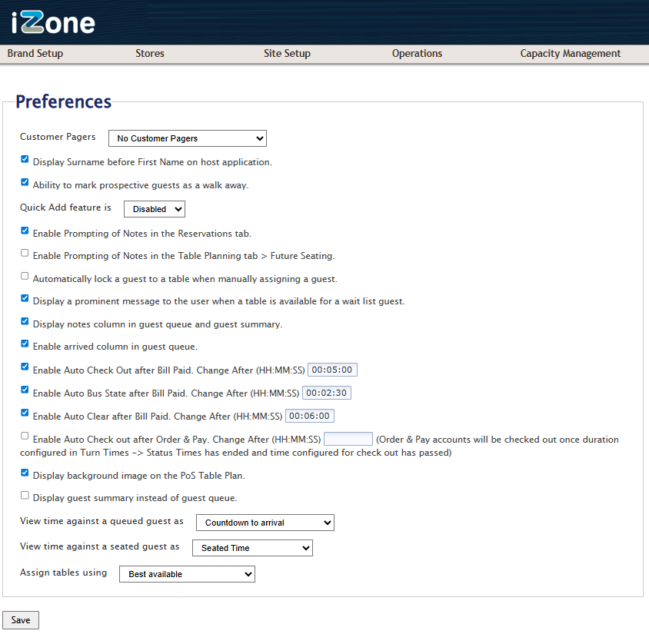Expand the Quick Add feature dropdown

(x=154, y=209)
